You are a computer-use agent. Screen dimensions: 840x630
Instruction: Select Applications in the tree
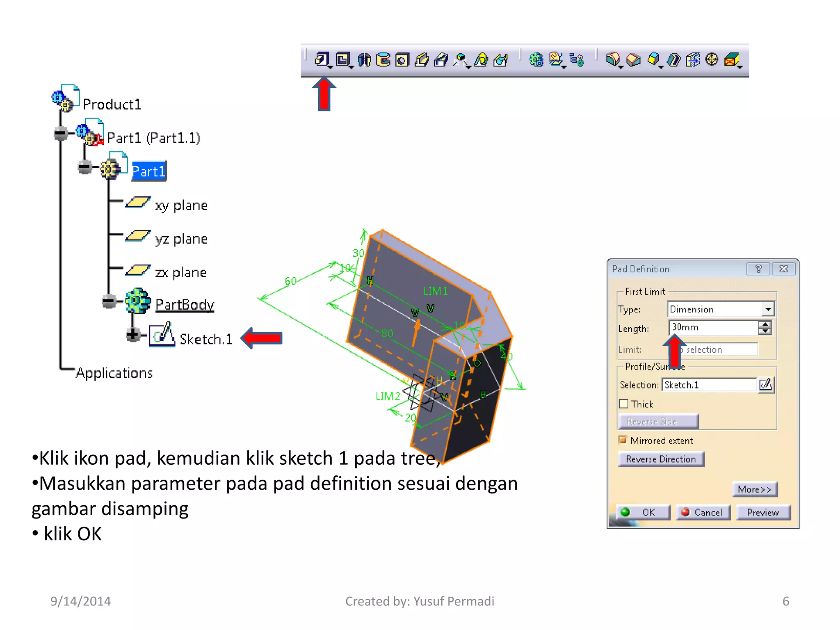click(x=114, y=373)
